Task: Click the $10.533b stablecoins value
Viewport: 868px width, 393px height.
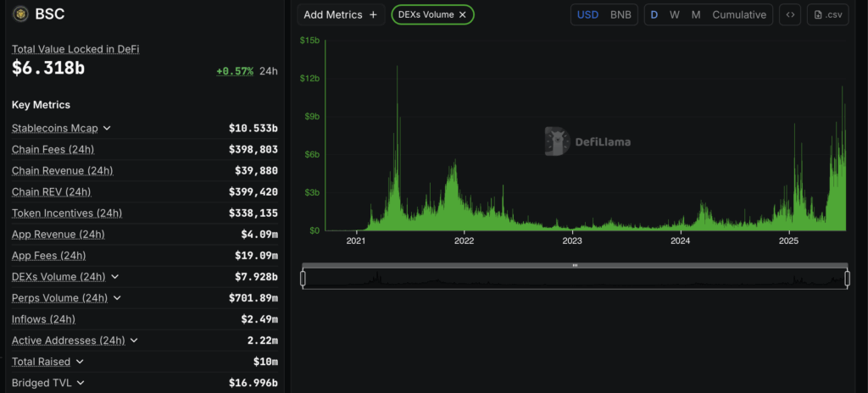Action: pos(253,129)
